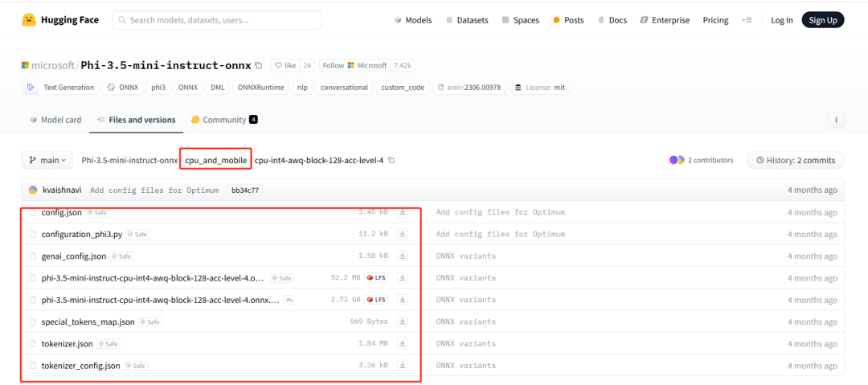Open configuration_phi3.py file

pos(82,235)
